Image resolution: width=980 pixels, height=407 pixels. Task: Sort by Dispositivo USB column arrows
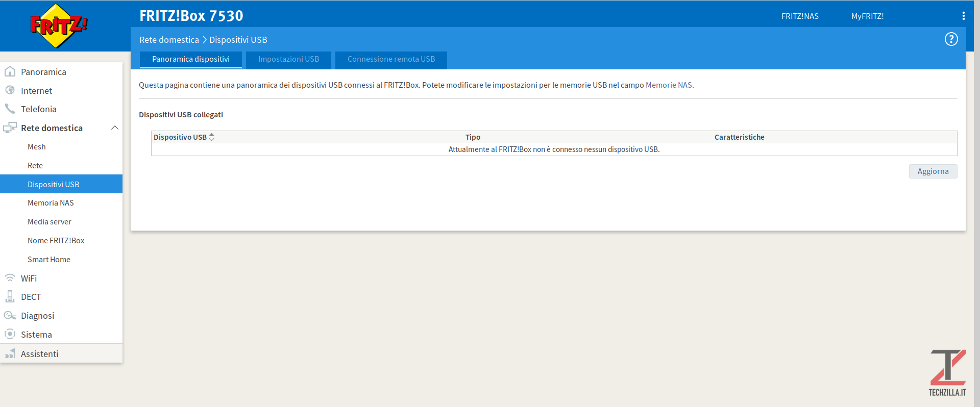(212, 137)
